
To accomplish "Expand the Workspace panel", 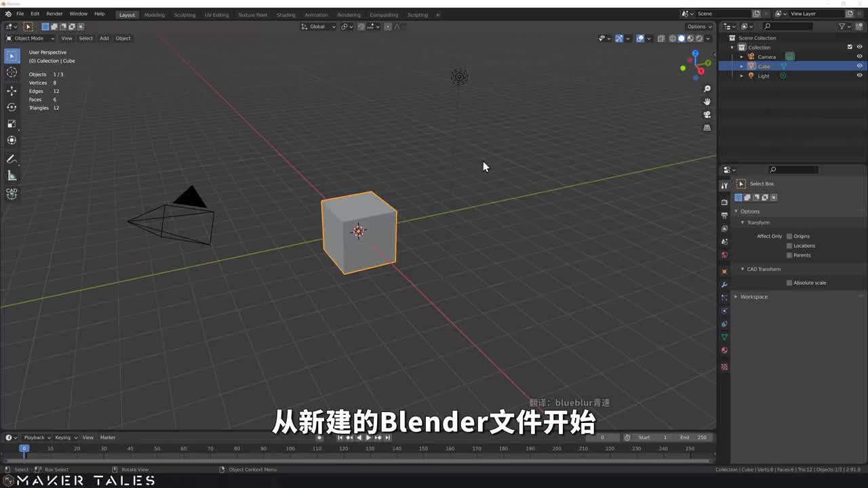I will (x=736, y=297).
